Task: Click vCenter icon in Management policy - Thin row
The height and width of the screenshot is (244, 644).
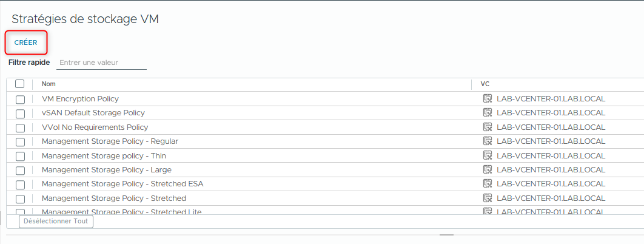Action: (487, 155)
